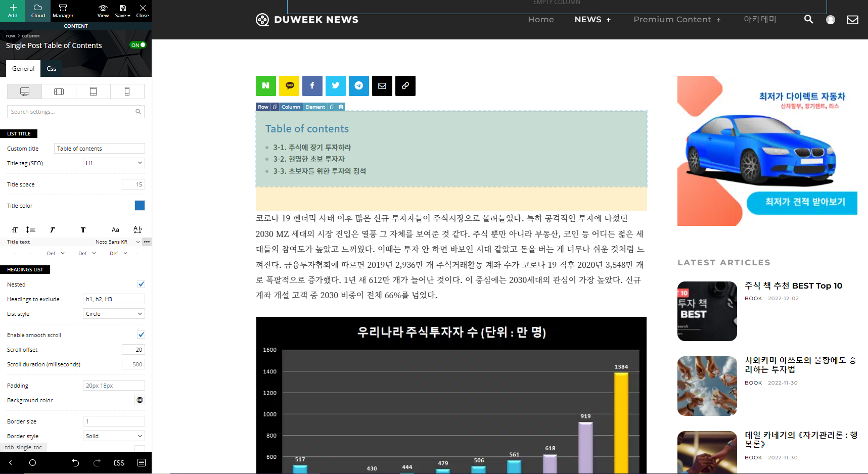Viewport: 868px width, 474px height.
Task: Click the Custom title text field
Action: click(99, 149)
